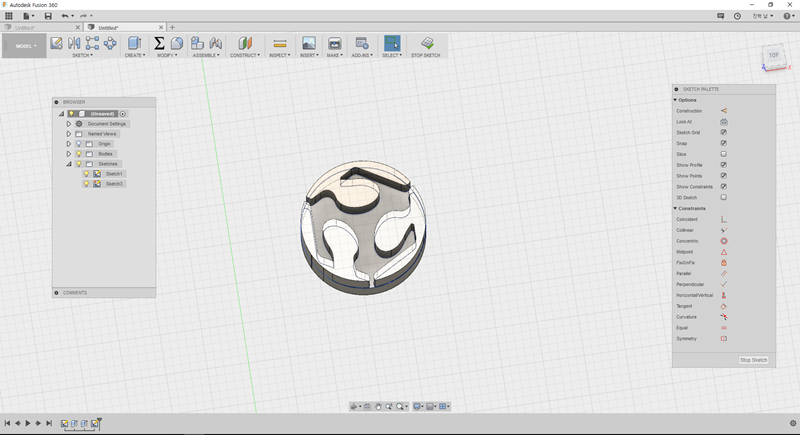Click the Insert image icon

(309, 43)
